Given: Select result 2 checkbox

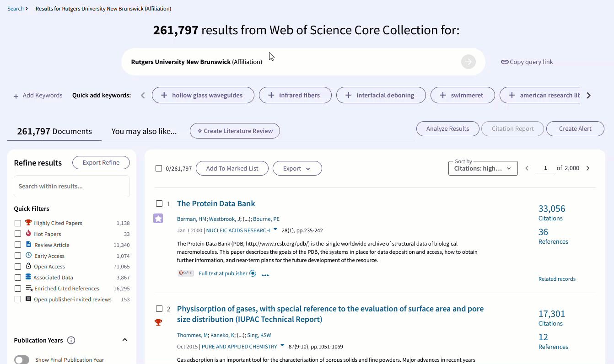Looking at the screenshot, I should pyautogui.click(x=159, y=309).
